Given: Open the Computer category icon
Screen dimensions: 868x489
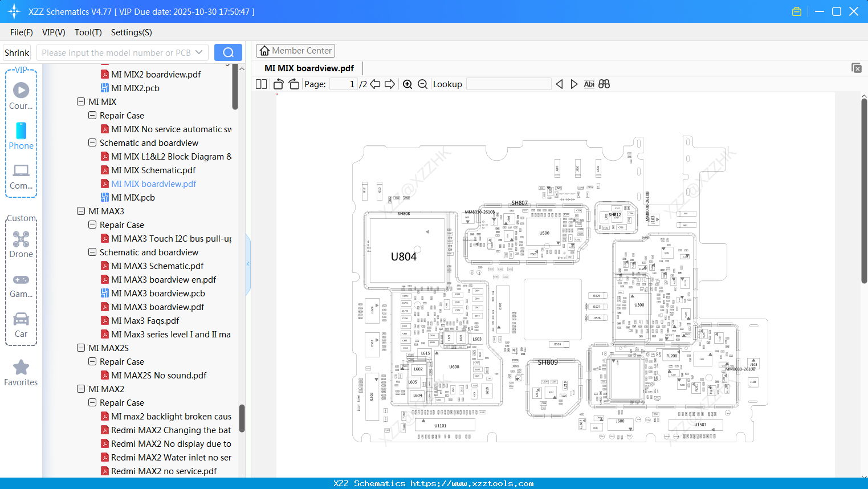Looking at the screenshot, I should point(21,170).
